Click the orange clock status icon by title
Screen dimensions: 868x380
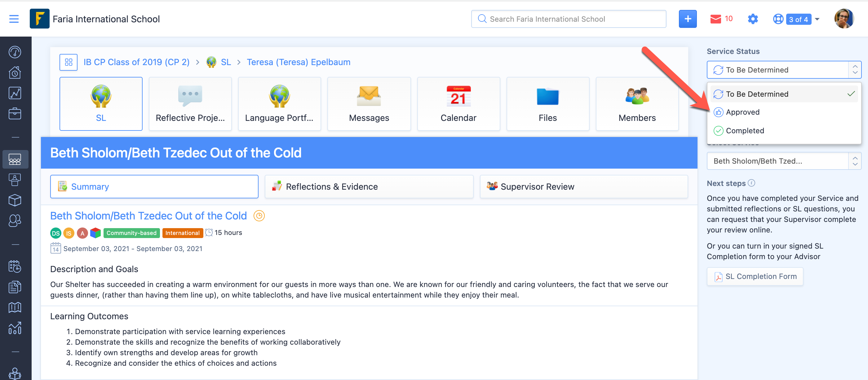point(259,216)
